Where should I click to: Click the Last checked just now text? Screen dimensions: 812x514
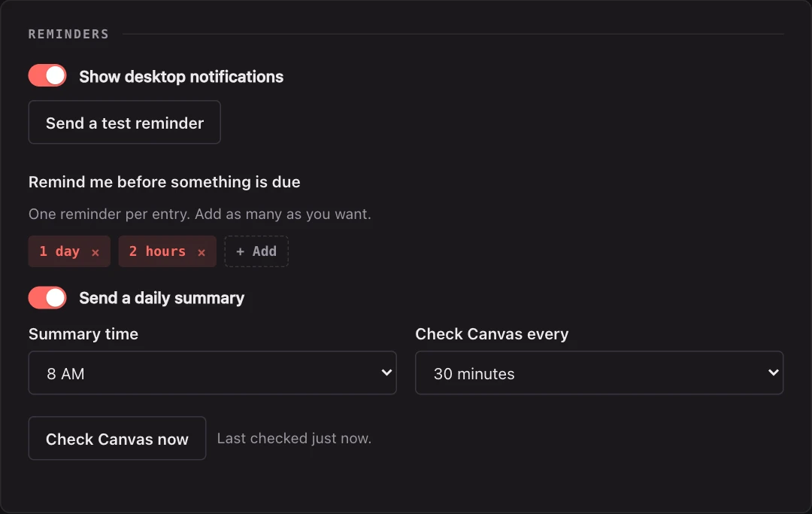pyautogui.click(x=294, y=438)
